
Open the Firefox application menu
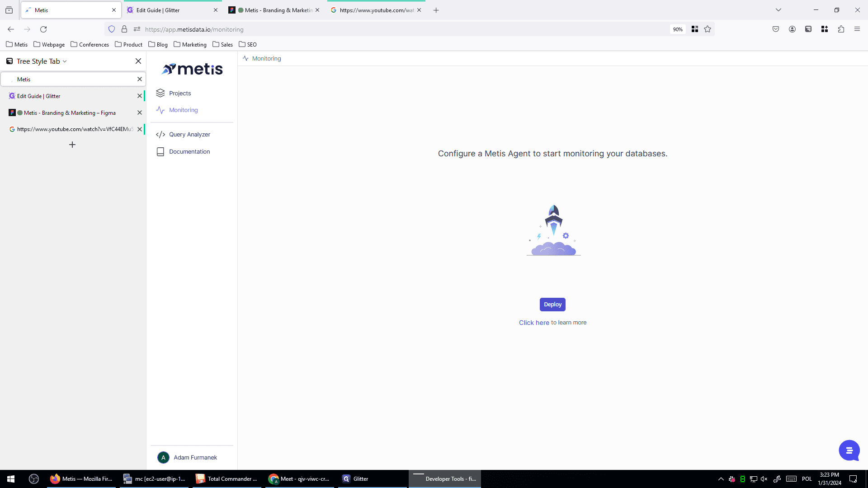857,29
